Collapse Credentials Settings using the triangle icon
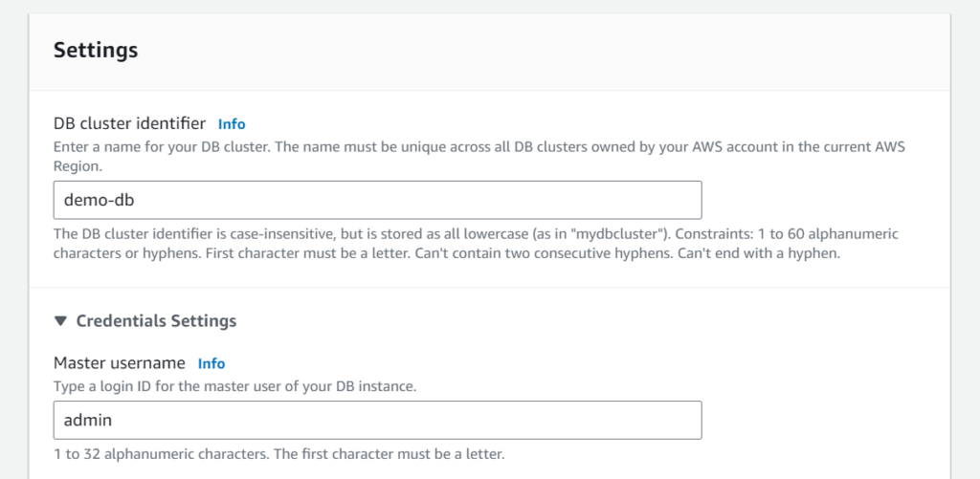 (x=60, y=321)
